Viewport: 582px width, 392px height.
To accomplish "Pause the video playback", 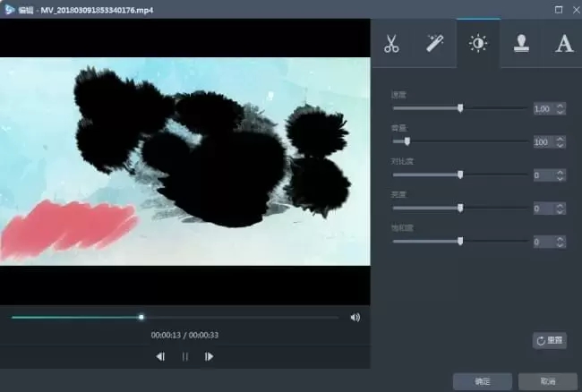I will click(x=185, y=356).
